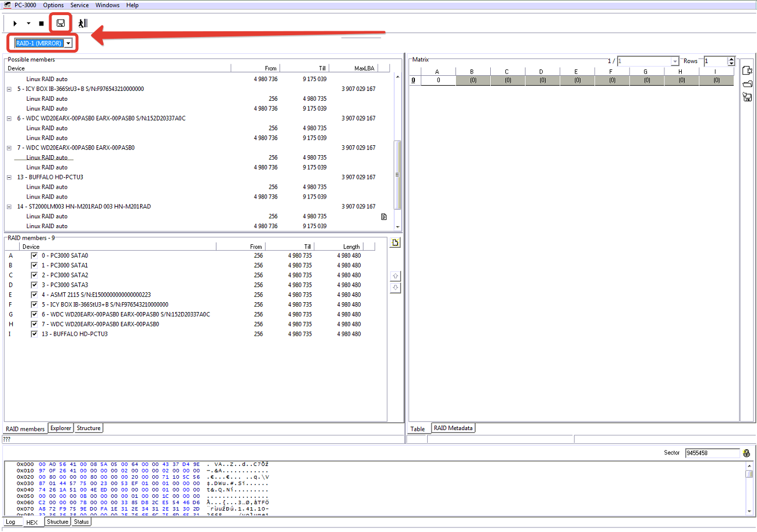This screenshot has width=757, height=532.
Task: Switch to the RAID Metadata tab
Action: pos(453,428)
